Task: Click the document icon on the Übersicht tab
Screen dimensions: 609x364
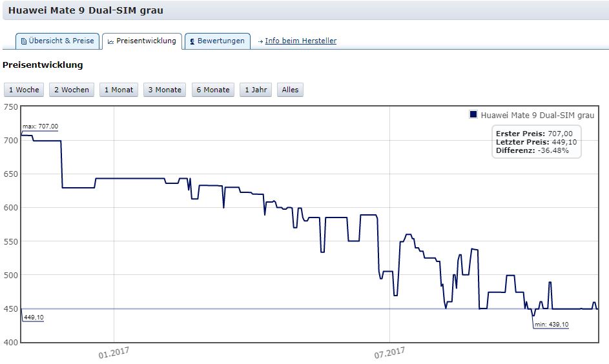Action: tap(24, 41)
